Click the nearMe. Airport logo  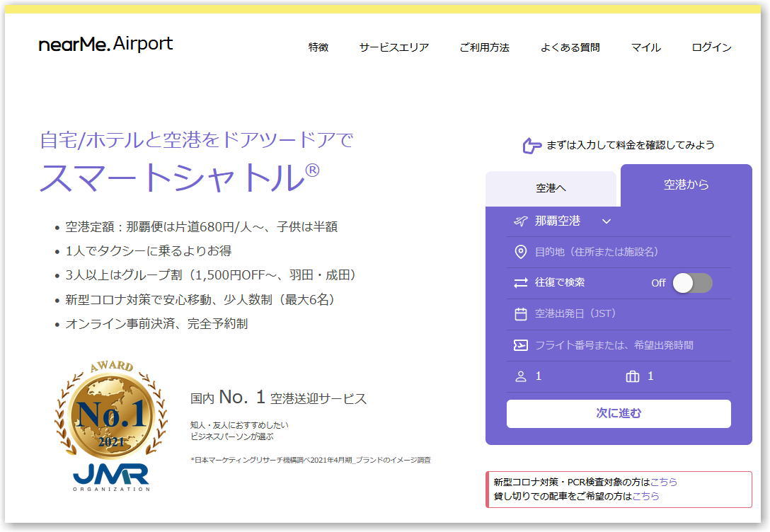[x=105, y=44]
